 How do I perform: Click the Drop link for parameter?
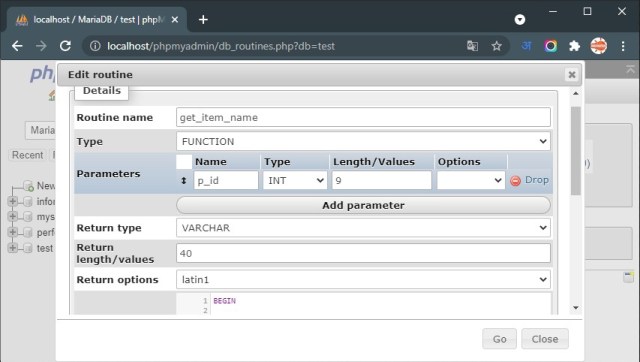tap(537, 180)
